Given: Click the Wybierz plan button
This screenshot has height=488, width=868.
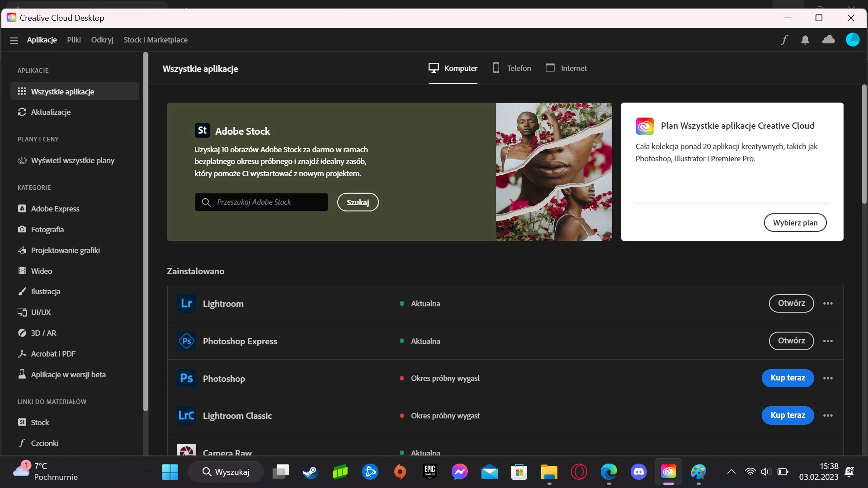Looking at the screenshot, I should (x=795, y=223).
